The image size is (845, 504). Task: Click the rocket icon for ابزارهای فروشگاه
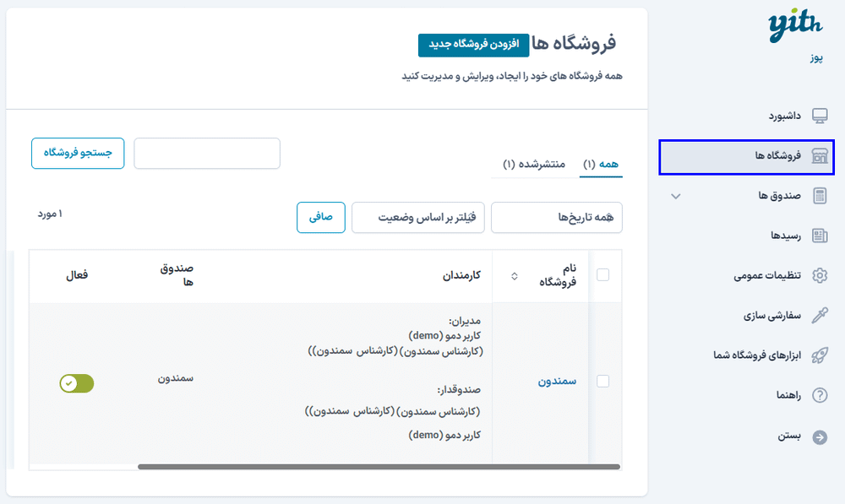(x=820, y=355)
